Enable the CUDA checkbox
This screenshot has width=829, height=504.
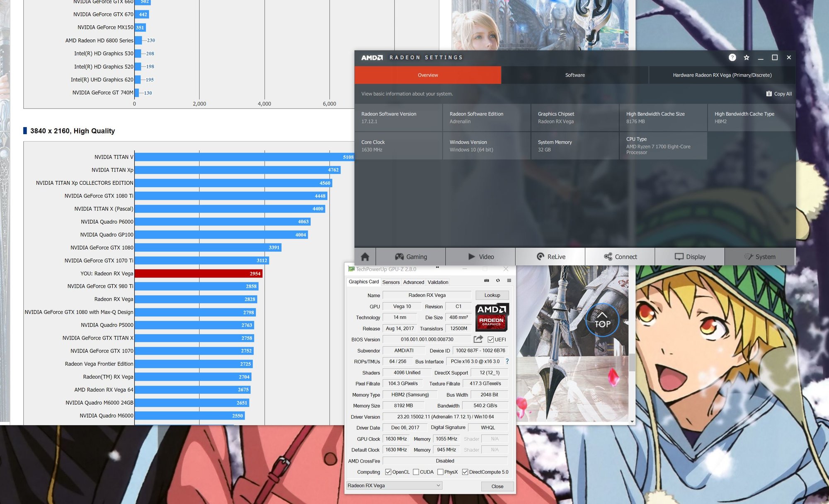[x=416, y=472]
